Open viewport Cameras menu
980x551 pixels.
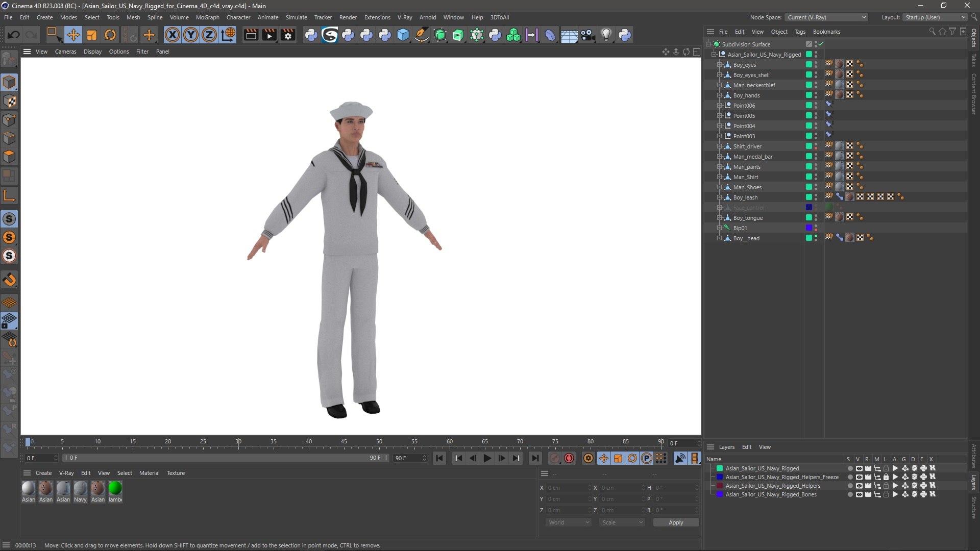click(65, 52)
